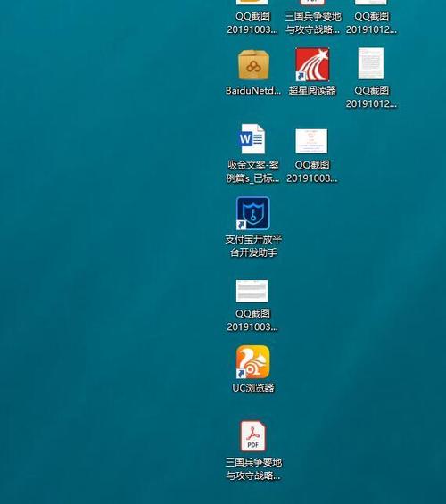This screenshot has height=504, width=446.
Task: Click the '支付宝开放平台开发助手' name label
Action: pos(253,246)
